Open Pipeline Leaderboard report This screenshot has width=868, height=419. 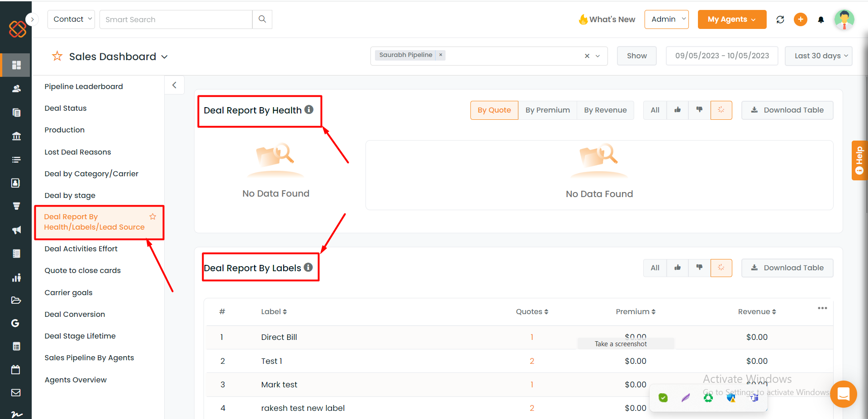pyautogui.click(x=84, y=86)
